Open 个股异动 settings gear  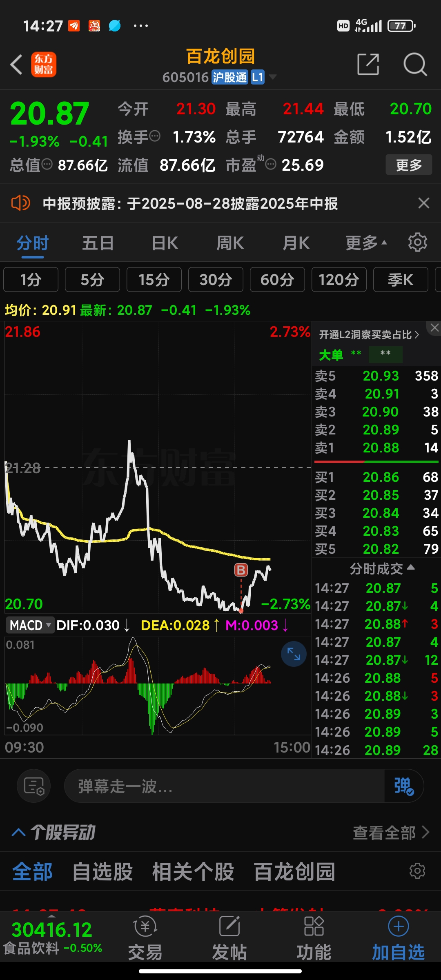tap(417, 871)
